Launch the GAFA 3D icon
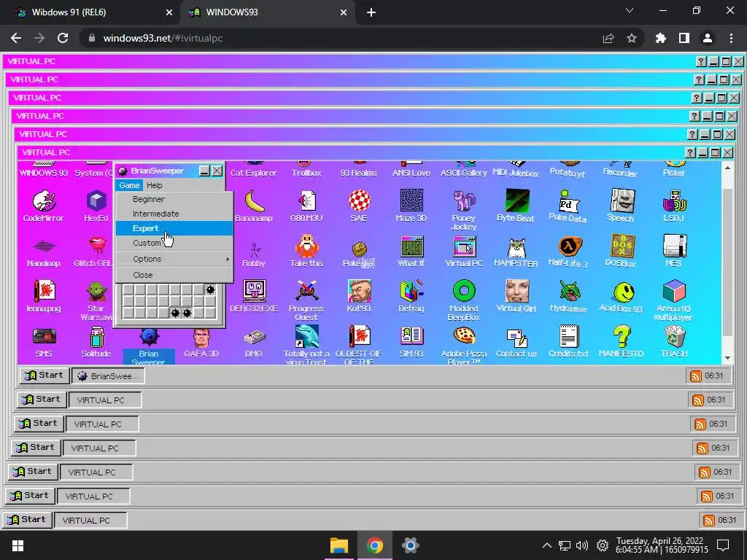747x560 pixels. (201, 341)
